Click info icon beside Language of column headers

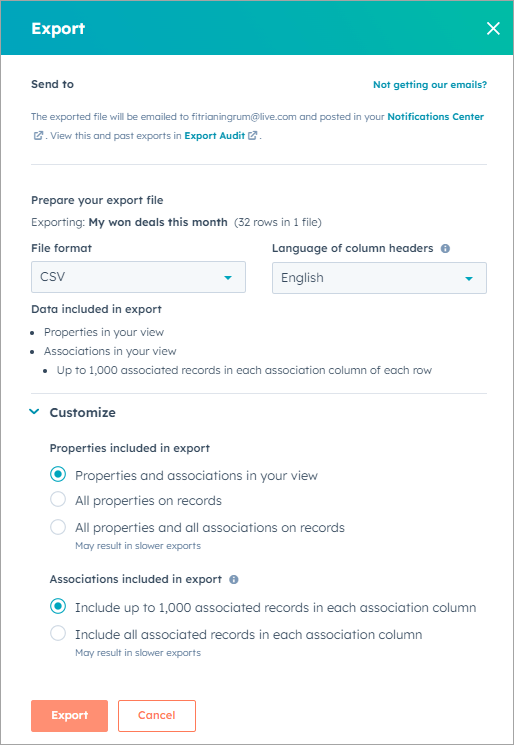(445, 248)
